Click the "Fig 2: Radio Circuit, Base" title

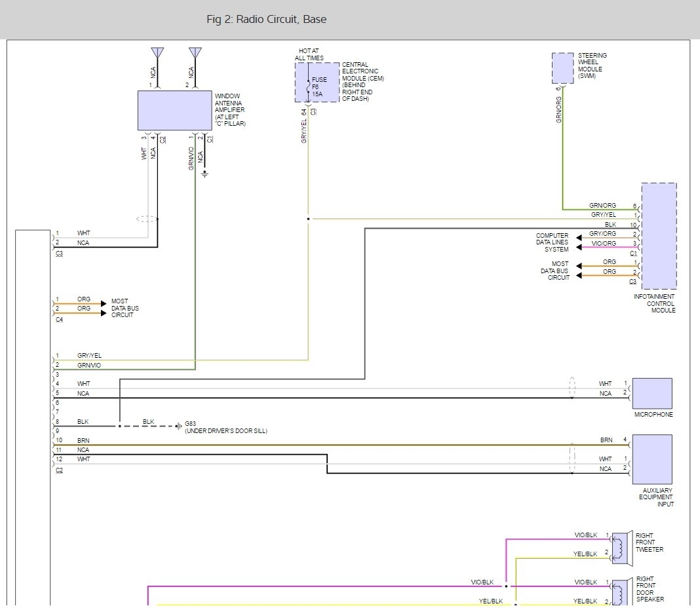click(x=266, y=20)
